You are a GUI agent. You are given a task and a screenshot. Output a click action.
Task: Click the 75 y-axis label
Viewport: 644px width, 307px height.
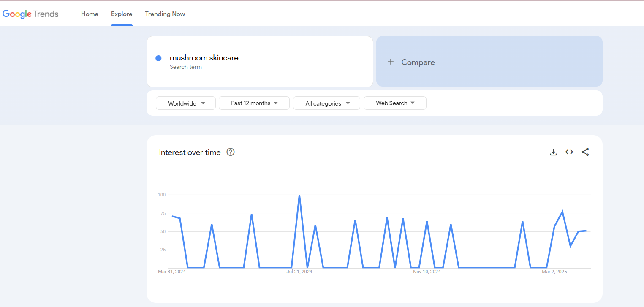163,213
